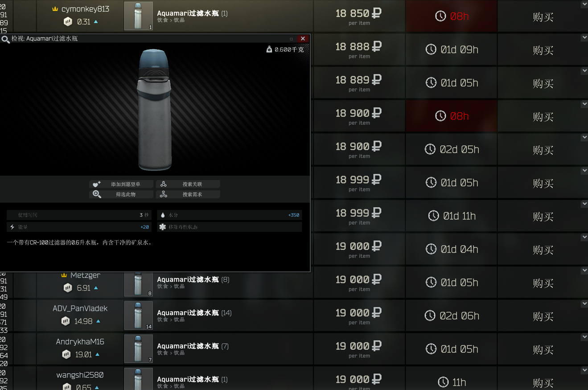Click the +350 hydration value
Viewport: 588px width, 390px height.
(x=294, y=215)
